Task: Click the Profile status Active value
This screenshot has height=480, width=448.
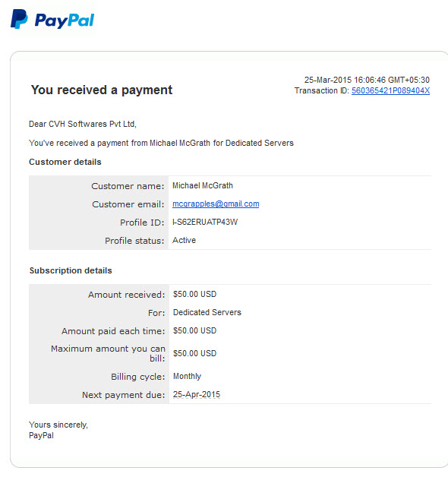Action: click(184, 240)
